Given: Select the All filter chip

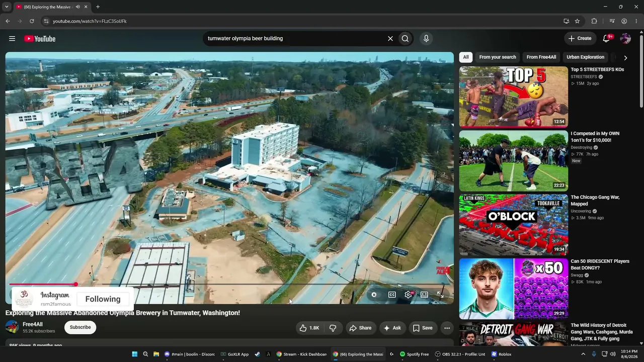Looking at the screenshot, I should click(466, 57).
